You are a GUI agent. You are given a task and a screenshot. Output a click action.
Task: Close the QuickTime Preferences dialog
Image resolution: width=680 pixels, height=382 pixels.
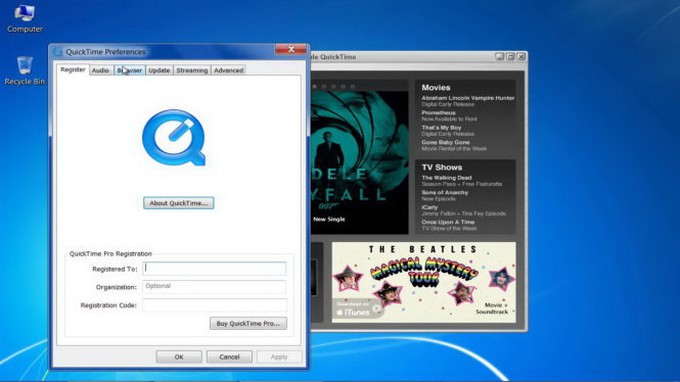[291, 49]
